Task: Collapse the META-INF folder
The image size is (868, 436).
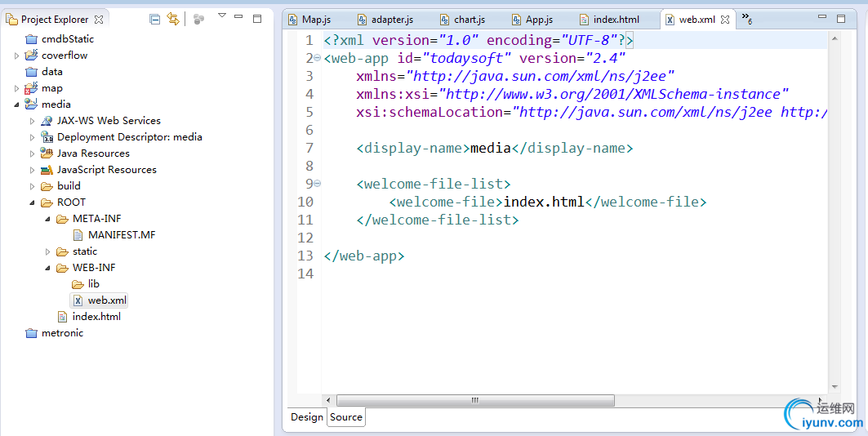Action: point(48,219)
